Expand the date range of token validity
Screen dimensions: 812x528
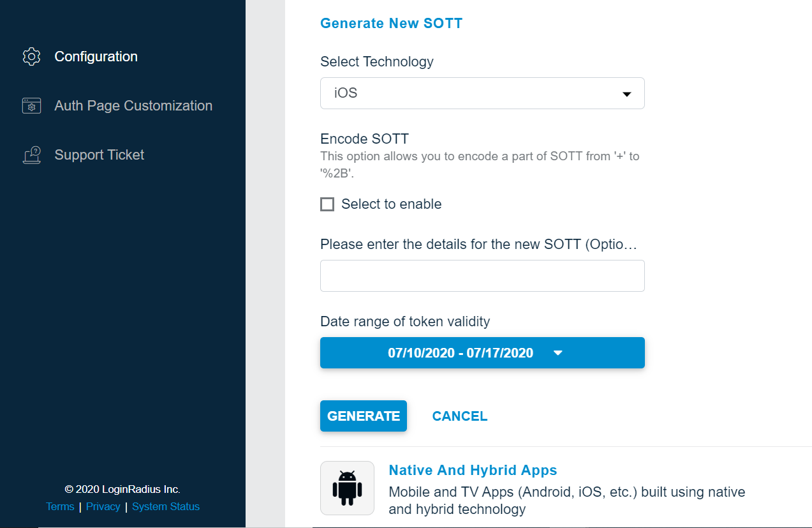coord(482,352)
